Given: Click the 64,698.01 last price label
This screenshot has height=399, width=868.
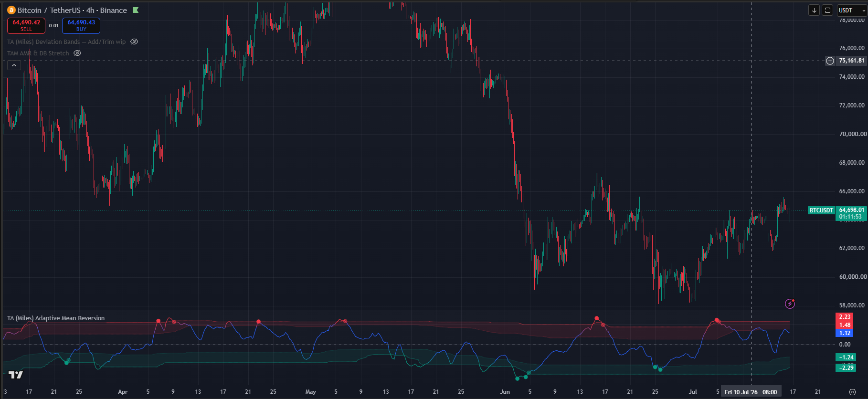Looking at the screenshot, I should [x=851, y=210].
